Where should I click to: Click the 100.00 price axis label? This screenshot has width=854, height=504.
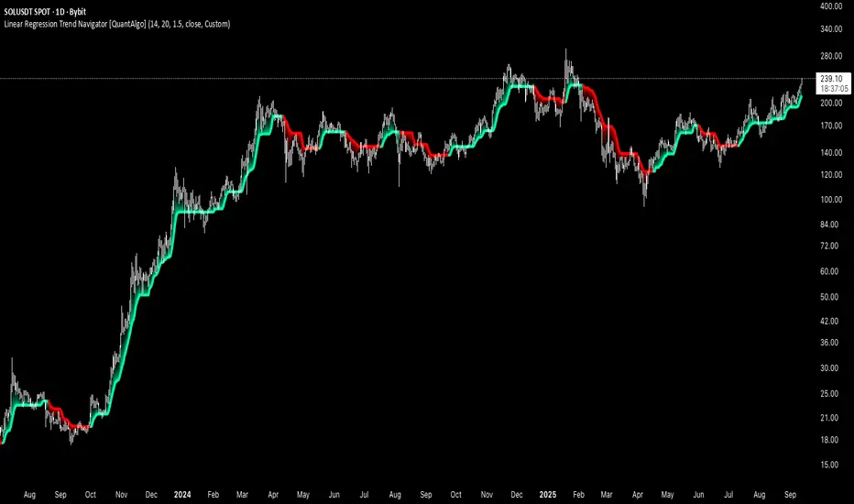point(831,200)
